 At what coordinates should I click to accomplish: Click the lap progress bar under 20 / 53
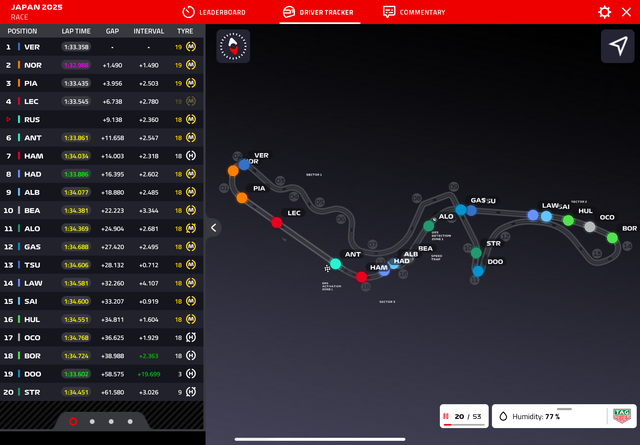point(464,425)
